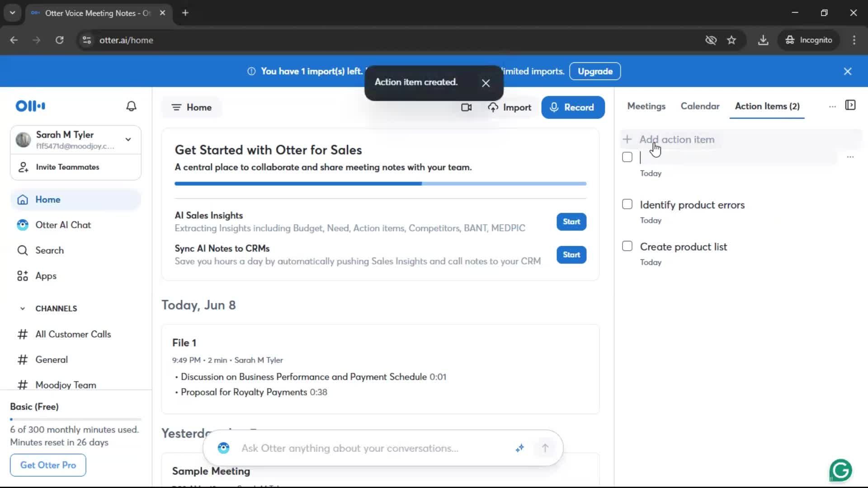This screenshot has height=488, width=868.
Task: Open options for the new empty action item
Action: click(x=850, y=157)
